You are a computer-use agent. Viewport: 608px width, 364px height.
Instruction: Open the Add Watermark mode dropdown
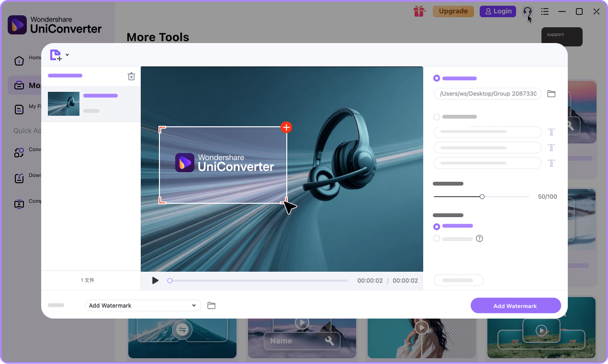pos(143,306)
